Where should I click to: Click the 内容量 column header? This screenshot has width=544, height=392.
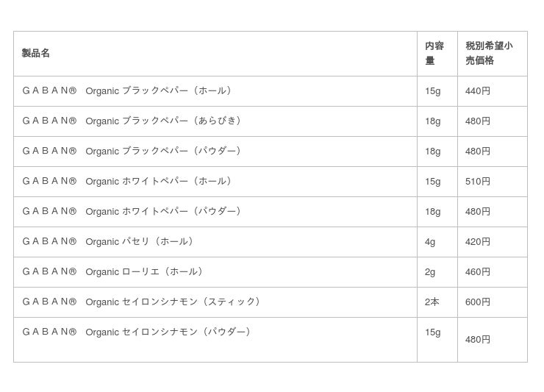[x=434, y=53]
